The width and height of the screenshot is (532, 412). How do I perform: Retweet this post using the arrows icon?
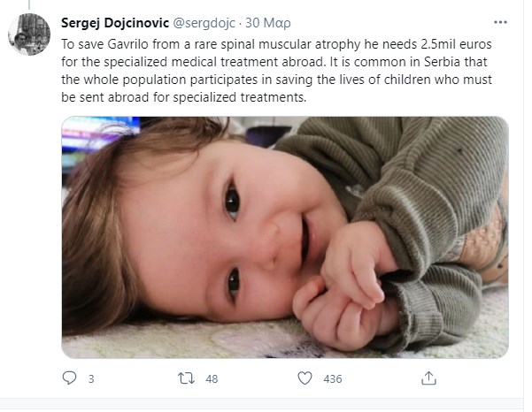(186, 378)
